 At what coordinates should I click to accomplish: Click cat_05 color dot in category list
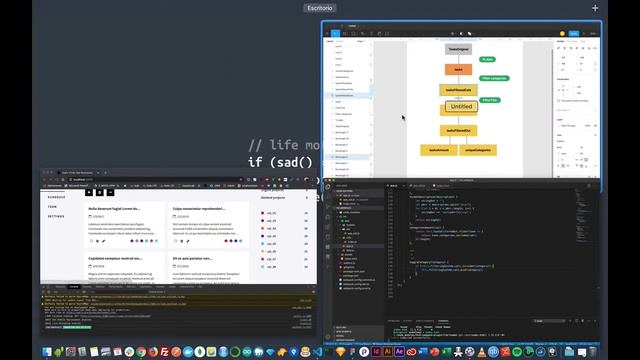click(x=262, y=244)
